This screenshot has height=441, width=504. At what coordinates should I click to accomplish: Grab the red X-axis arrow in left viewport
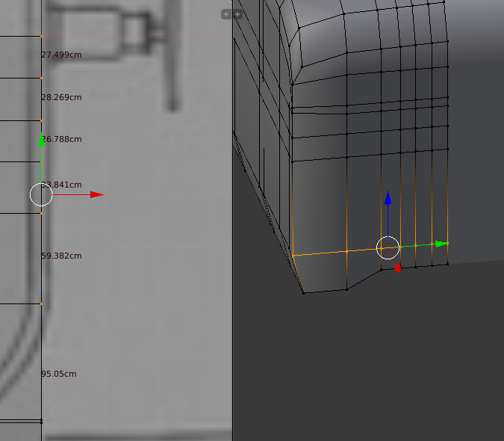(96, 194)
